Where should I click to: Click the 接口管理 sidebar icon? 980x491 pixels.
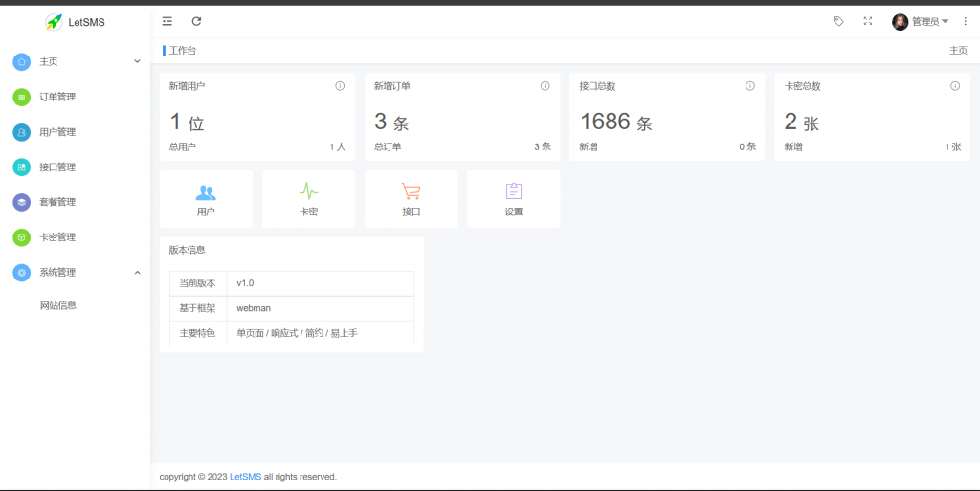tap(21, 167)
